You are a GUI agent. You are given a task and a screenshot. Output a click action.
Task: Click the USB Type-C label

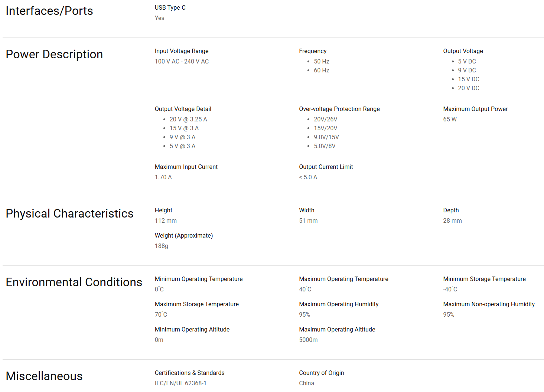coord(170,8)
